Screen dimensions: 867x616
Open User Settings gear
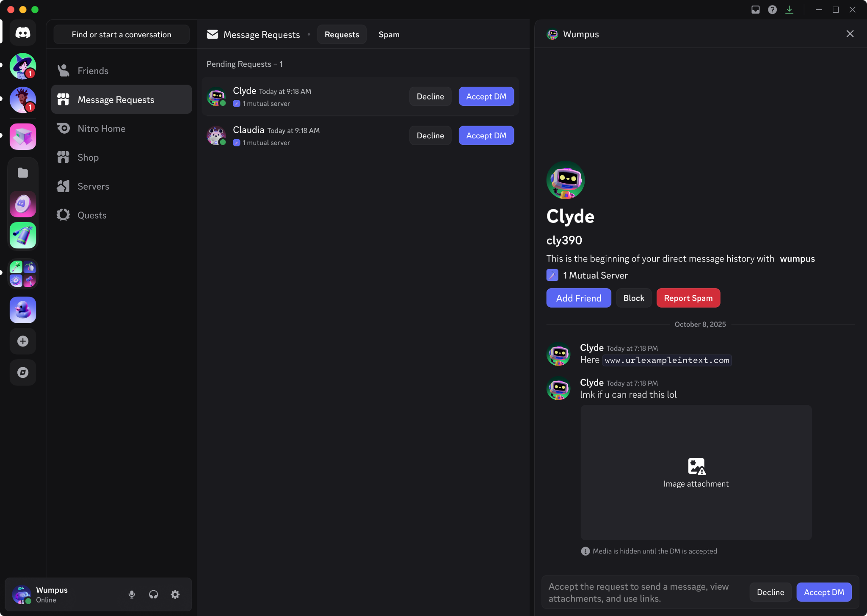pos(175,594)
